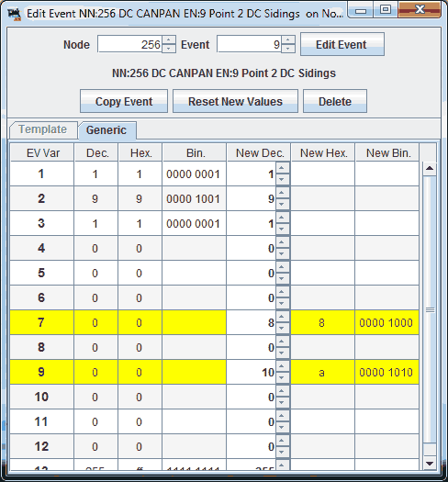Increment New Dec. value for EV Var 6

pos(282,292)
